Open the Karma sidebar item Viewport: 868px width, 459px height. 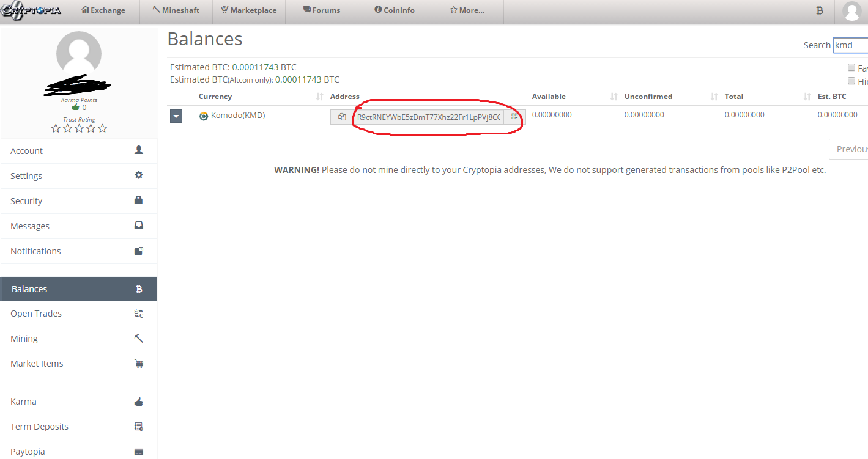(x=79, y=402)
